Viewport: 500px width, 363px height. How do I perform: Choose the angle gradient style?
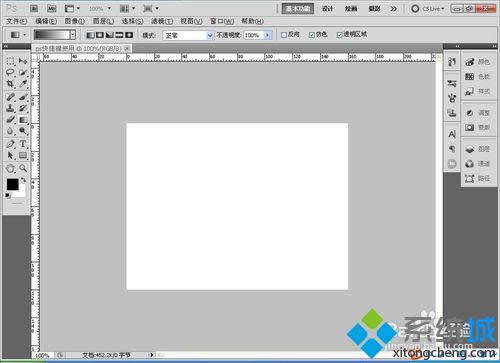click(x=109, y=35)
